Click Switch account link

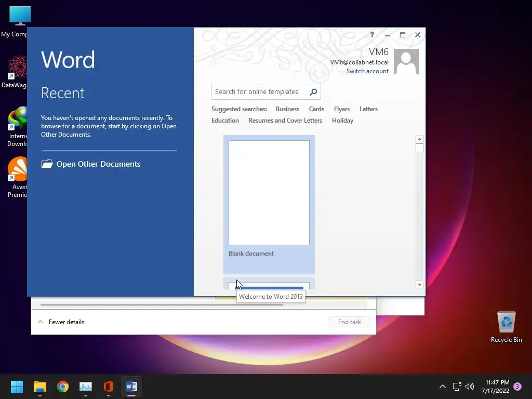pos(367,71)
